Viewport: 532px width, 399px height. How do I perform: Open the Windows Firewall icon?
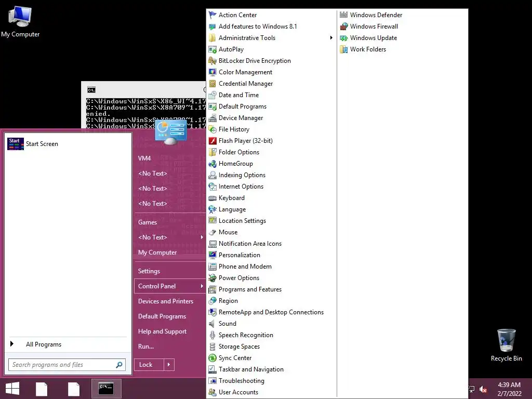pos(344,26)
